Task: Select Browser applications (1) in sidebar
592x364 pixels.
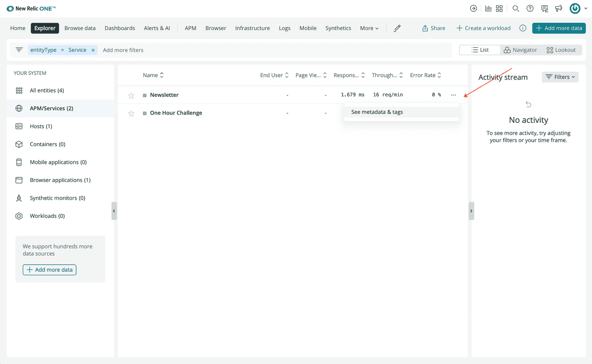Action: [61, 180]
